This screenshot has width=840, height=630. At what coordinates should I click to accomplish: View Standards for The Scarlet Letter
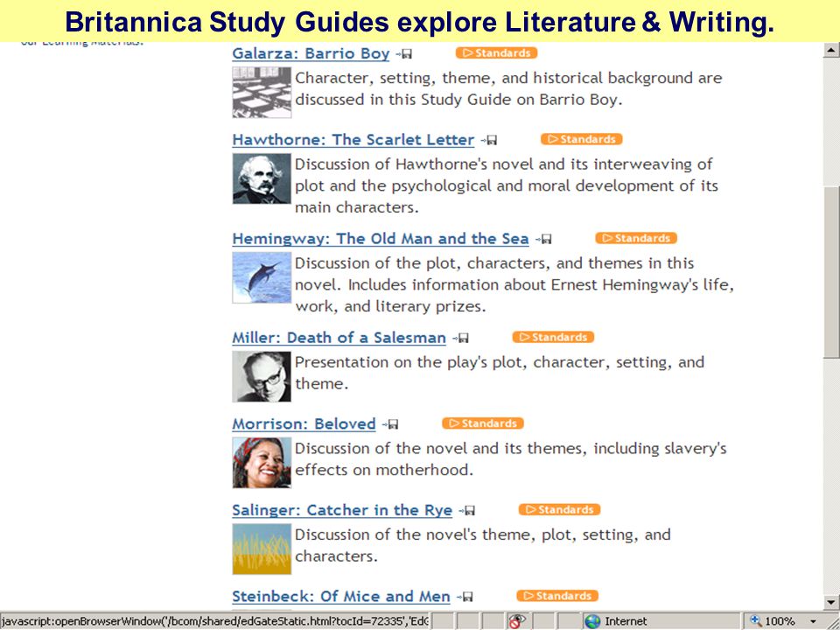point(582,139)
